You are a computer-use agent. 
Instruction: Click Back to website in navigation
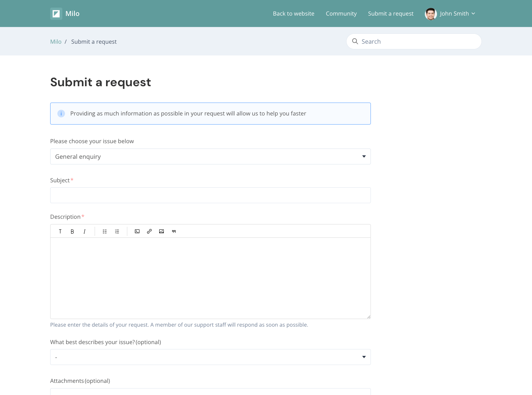(x=293, y=14)
